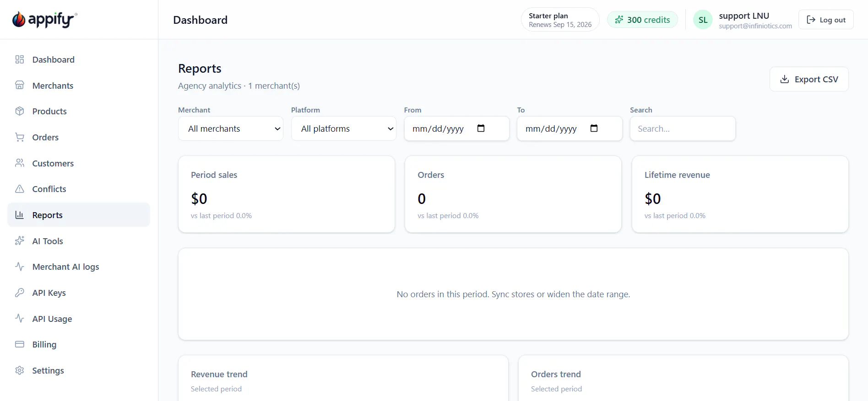Click the sparkle icon on credits badge
The image size is (868, 401).
(x=619, y=20)
